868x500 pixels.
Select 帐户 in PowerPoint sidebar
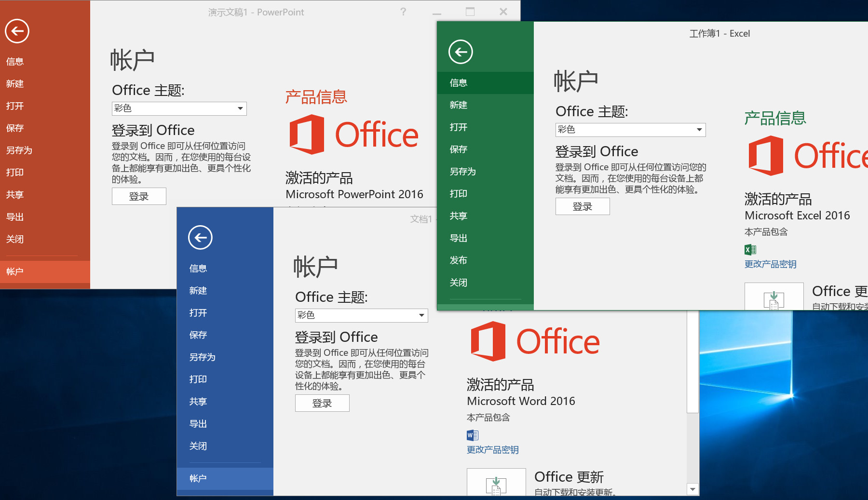(x=45, y=271)
